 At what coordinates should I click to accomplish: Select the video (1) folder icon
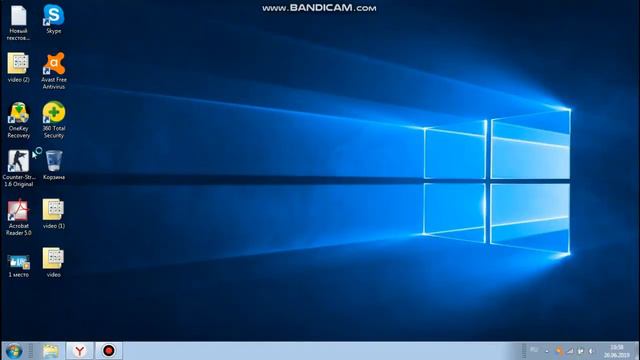coord(54,213)
